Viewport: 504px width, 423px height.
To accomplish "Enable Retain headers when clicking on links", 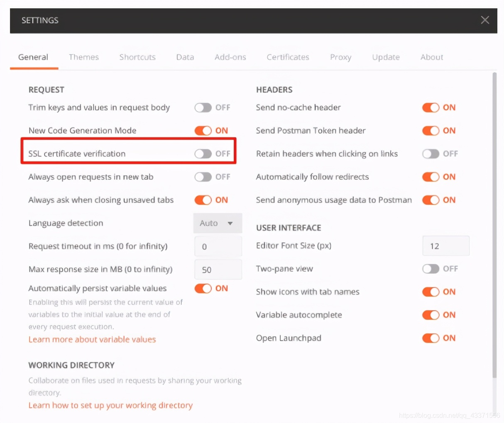I will pos(431,154).
